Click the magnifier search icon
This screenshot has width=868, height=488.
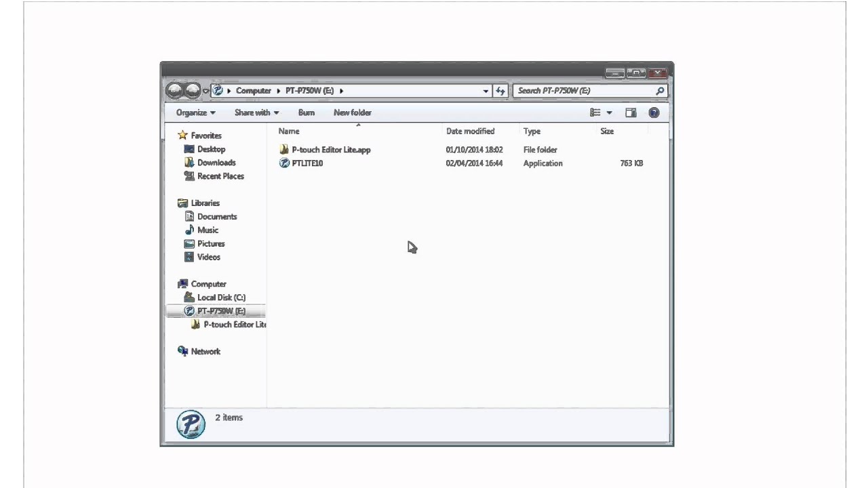click(660, 91)
